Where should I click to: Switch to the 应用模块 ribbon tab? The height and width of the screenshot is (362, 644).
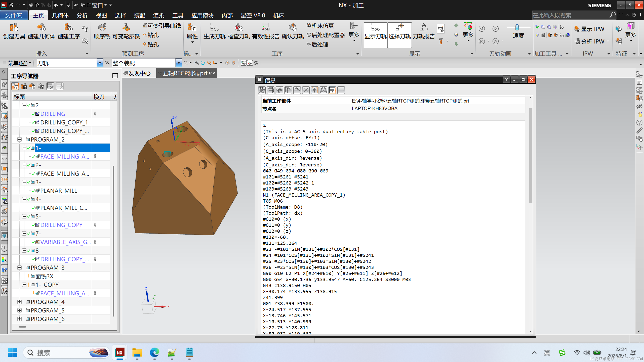[x=202, y=15]
